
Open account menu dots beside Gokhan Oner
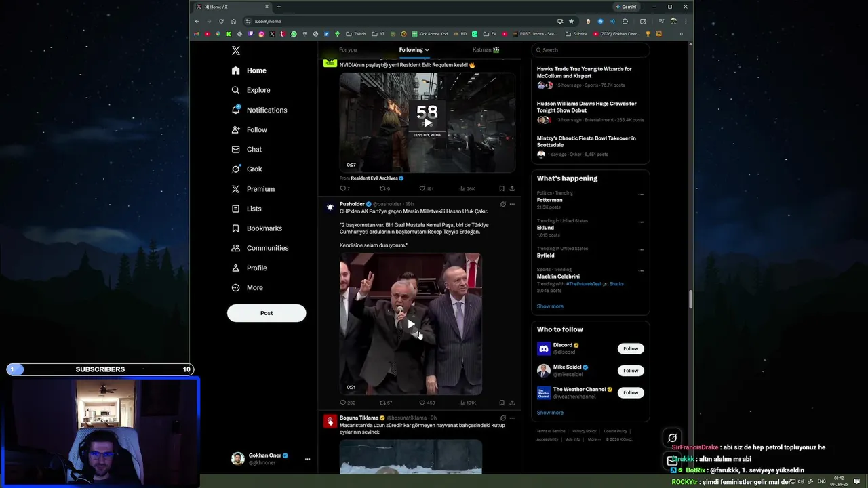click(x=307, y=459)
